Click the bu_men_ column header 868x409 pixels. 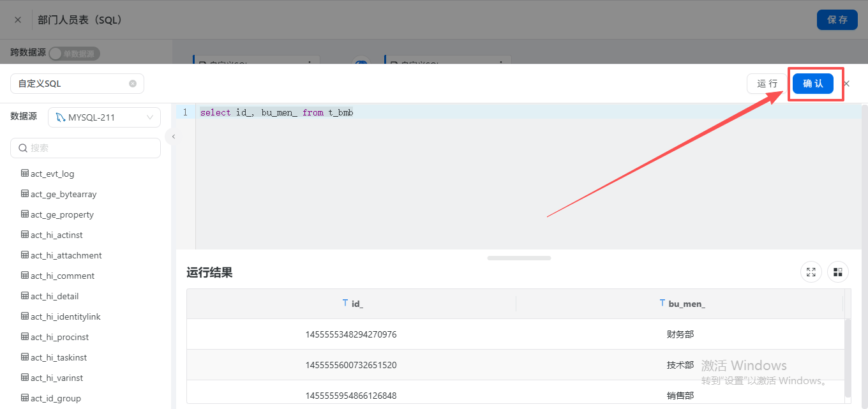[x=680, y=304]
